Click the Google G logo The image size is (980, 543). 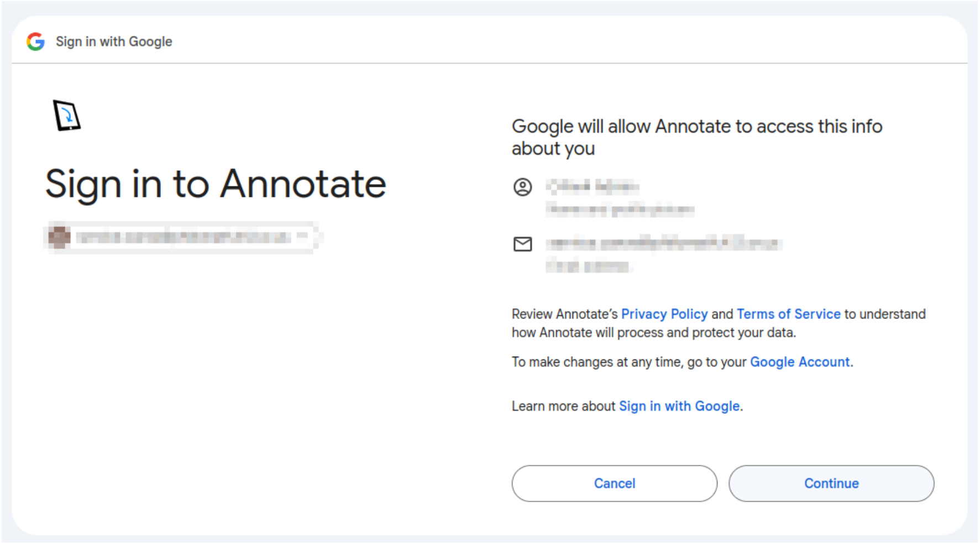tap(35, 41)
